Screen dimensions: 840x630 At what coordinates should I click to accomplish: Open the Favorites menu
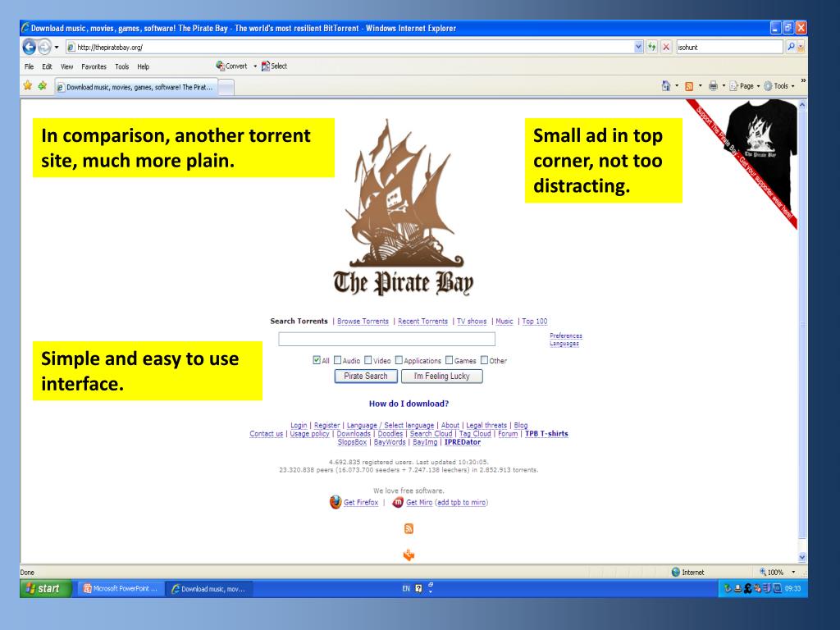pyautogui.click(x=94, y=67)
